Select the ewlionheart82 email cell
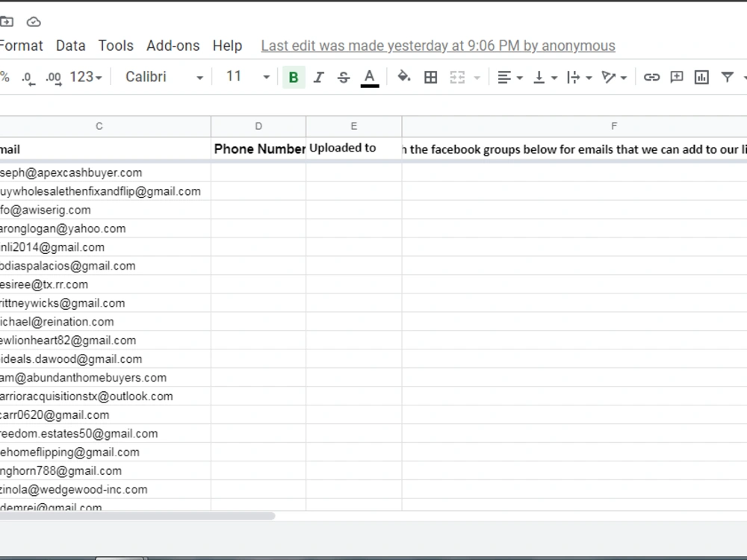 click(x=105, y=340)
